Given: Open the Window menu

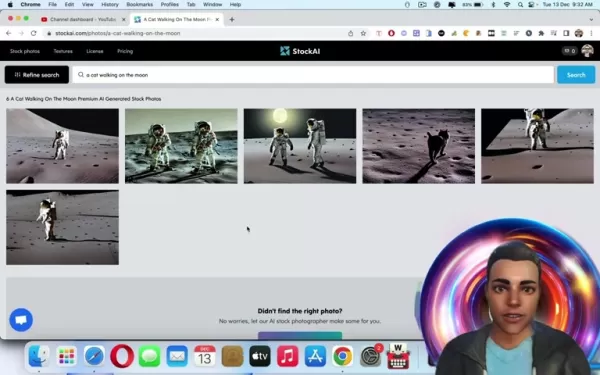Looking at the screenshot, I should (x=212, y=5).
